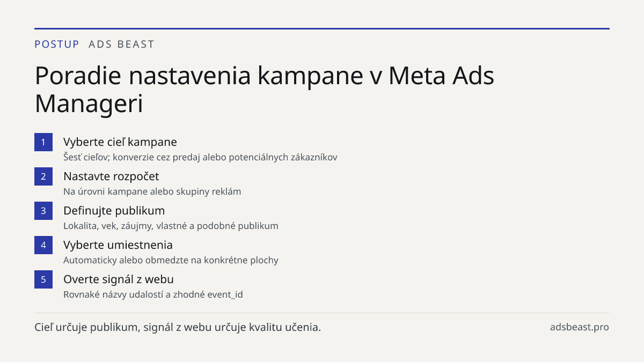Select the 'Definujte publikum' step title
Screen dimensions: 644x362
pyautogui.click(x=114, y=211)
